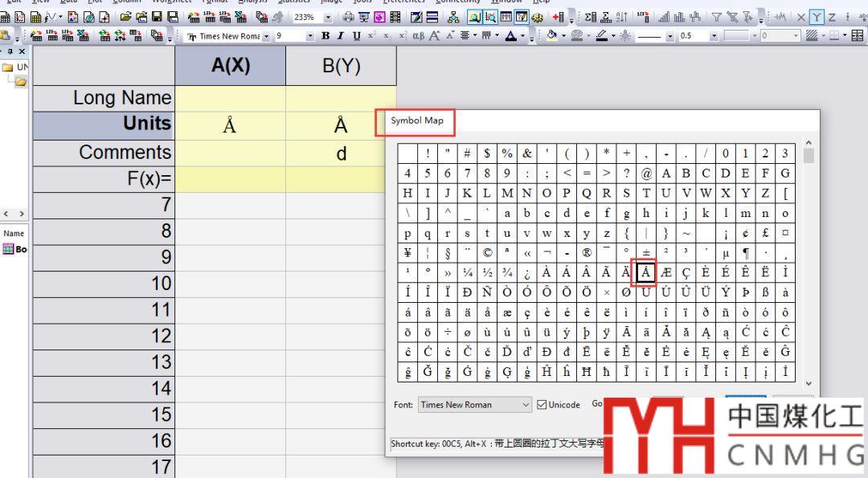The height and width of the screenshot is (478, 868).
Task: Launch Import Wizard in the top toolbar
Action: (194, 17)
